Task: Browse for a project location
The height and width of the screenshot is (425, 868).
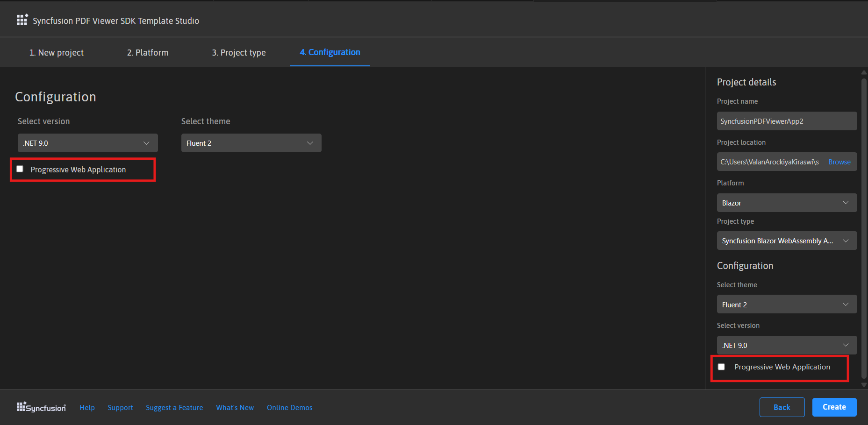Action: 839,162
